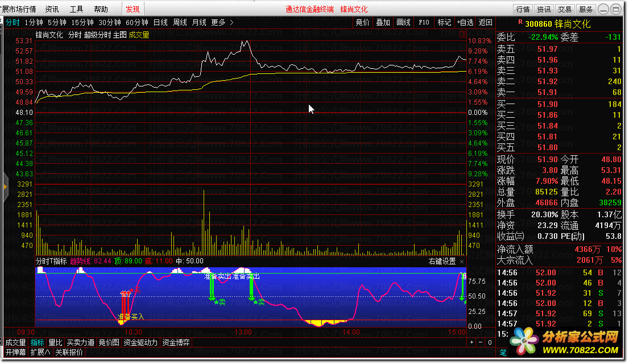Screen dimensions: 629x364
Task: Click the 买五 price 51.80
Action: (547, 147)
